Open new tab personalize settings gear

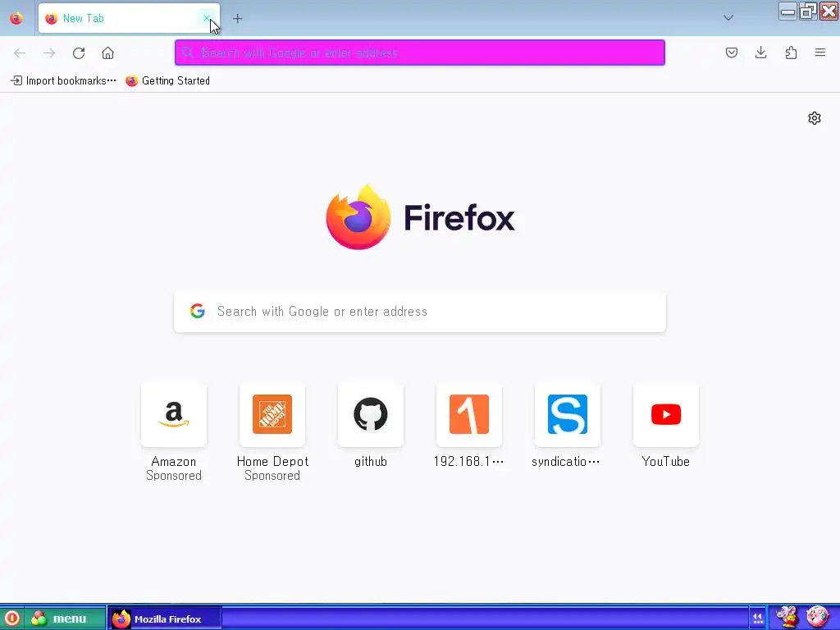(815, 118)
